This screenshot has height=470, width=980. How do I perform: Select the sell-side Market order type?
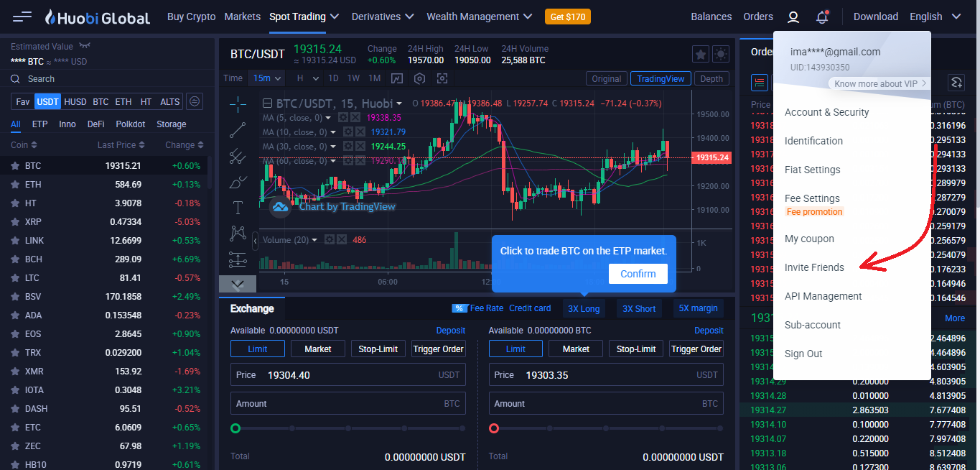tap(576, 349)
